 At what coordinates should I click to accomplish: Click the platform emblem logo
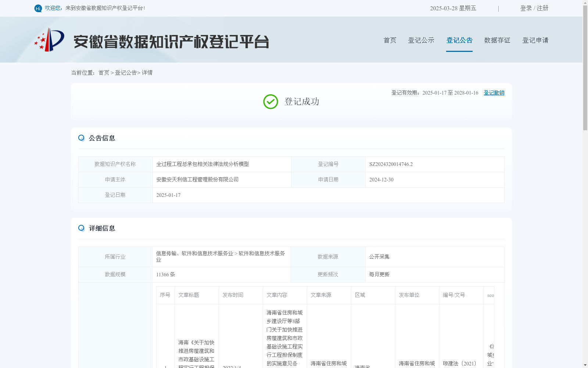(49, 40)
